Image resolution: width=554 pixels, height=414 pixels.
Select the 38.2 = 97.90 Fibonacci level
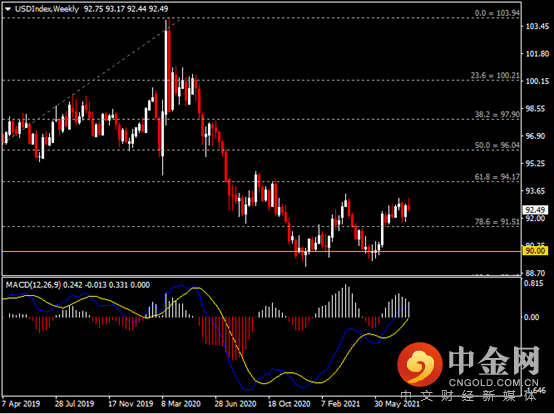pos(497,114)
